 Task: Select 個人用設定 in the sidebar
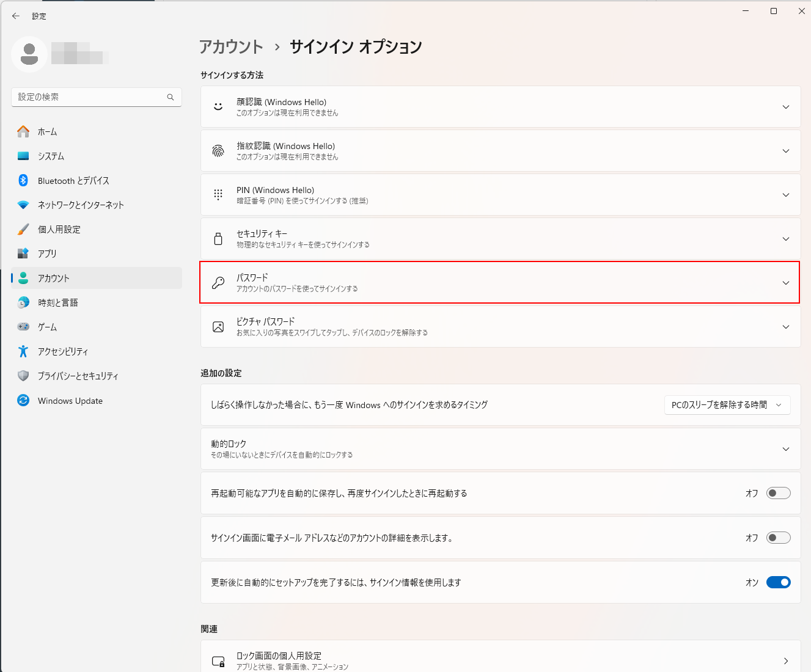(x=97, y=229)
